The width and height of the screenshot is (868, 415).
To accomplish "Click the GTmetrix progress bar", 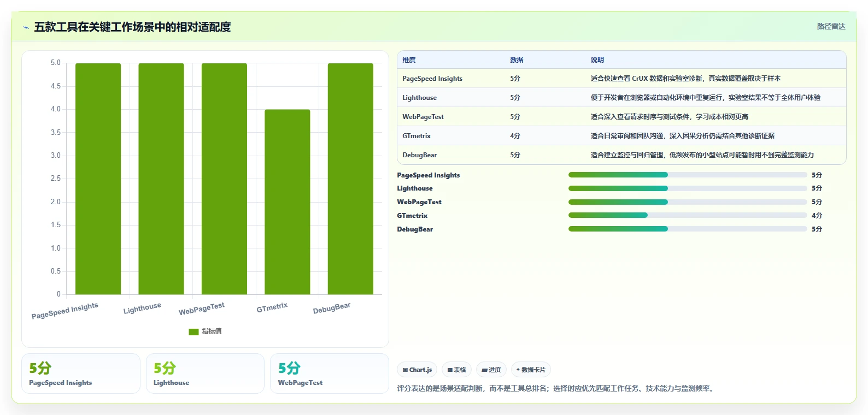I will click(688, 216).
